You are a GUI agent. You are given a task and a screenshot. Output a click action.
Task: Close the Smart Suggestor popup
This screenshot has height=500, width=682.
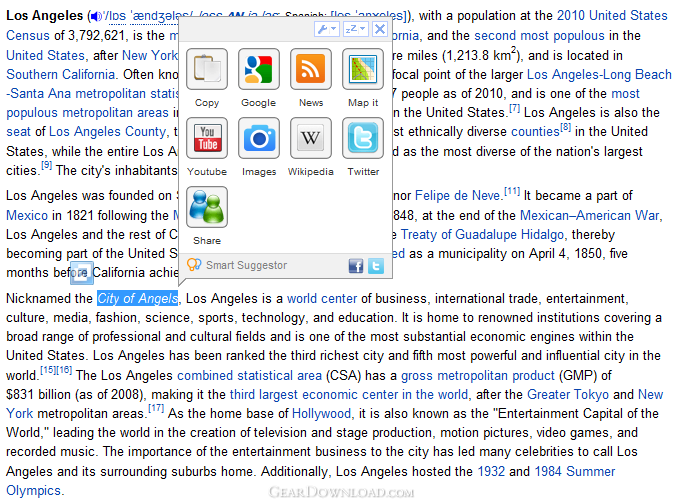tap(380, 29)
